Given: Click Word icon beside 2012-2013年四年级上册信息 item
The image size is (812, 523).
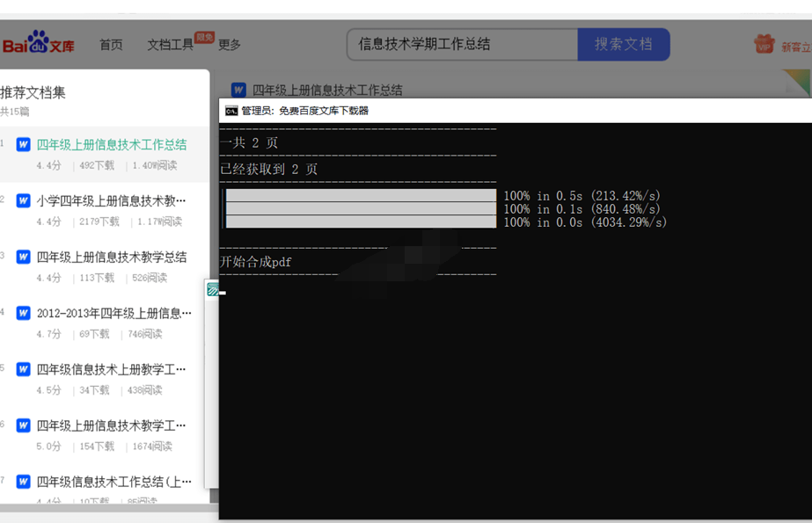Looking at the screenshot, I should point(24,314).
